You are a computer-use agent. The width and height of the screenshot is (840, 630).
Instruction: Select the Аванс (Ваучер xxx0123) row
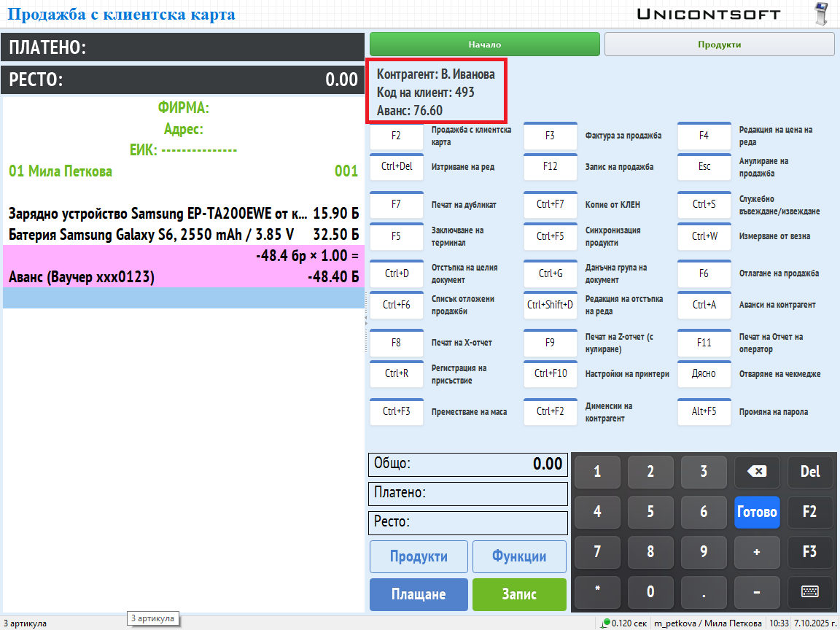coord(183,278)
